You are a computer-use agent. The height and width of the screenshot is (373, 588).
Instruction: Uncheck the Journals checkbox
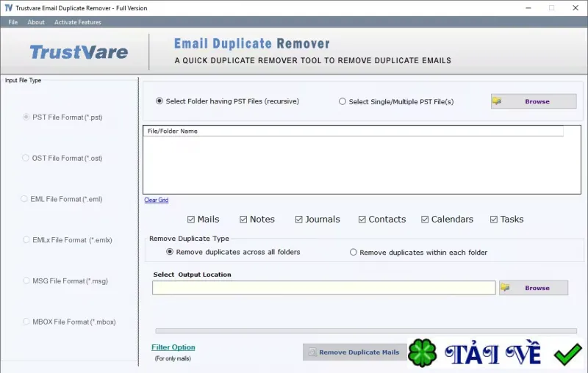(318, 219)
